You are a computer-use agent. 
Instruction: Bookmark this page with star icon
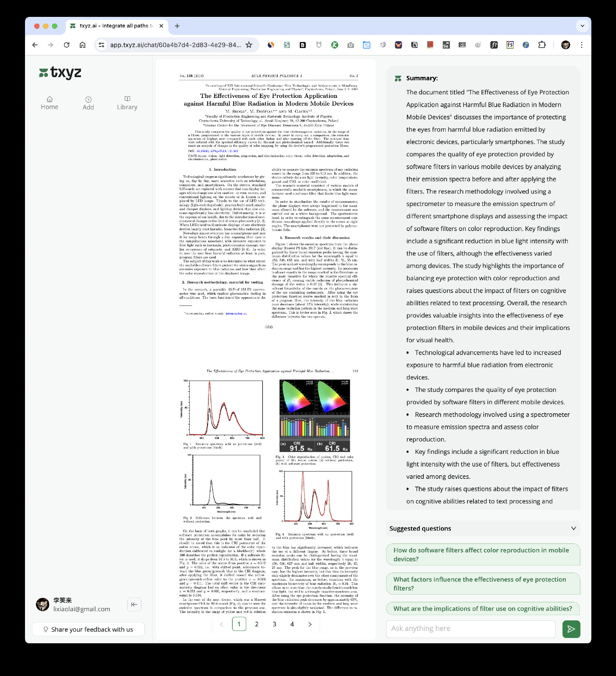(x=249, y=45)
